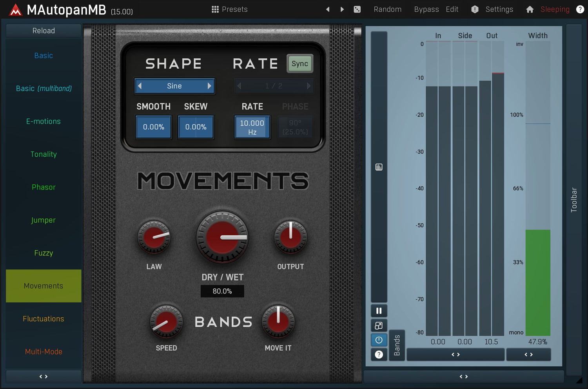Go to previous preset arrow
The height and width of the screenshot is (389, 588).
click(328, 9)
